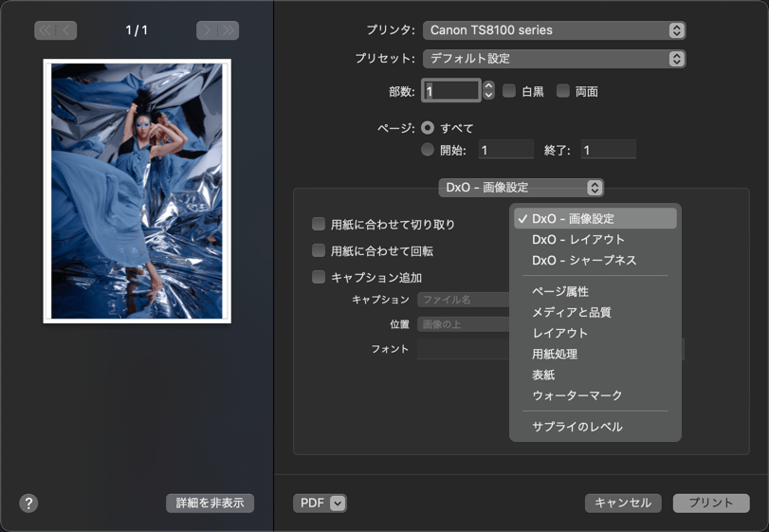The height and width of the screenshot is (532, 769).
Task: Open the PDF dropdown arrow
Action: 338,503
